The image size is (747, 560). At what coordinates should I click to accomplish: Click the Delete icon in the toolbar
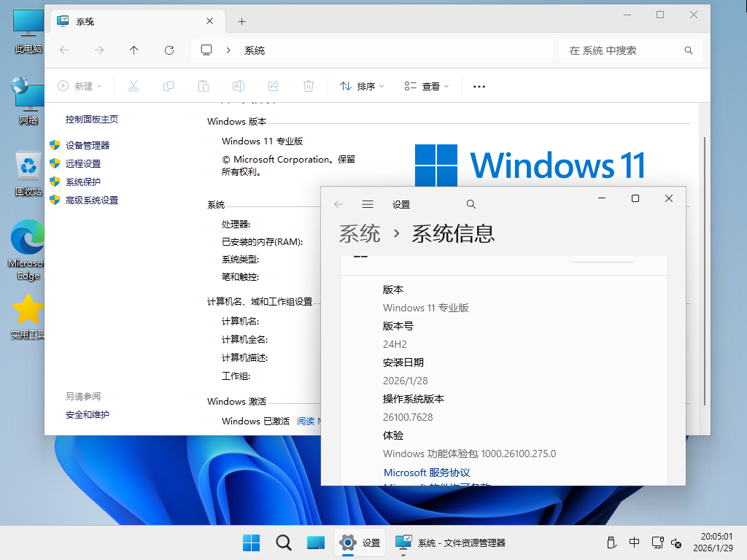pos(308,85)
